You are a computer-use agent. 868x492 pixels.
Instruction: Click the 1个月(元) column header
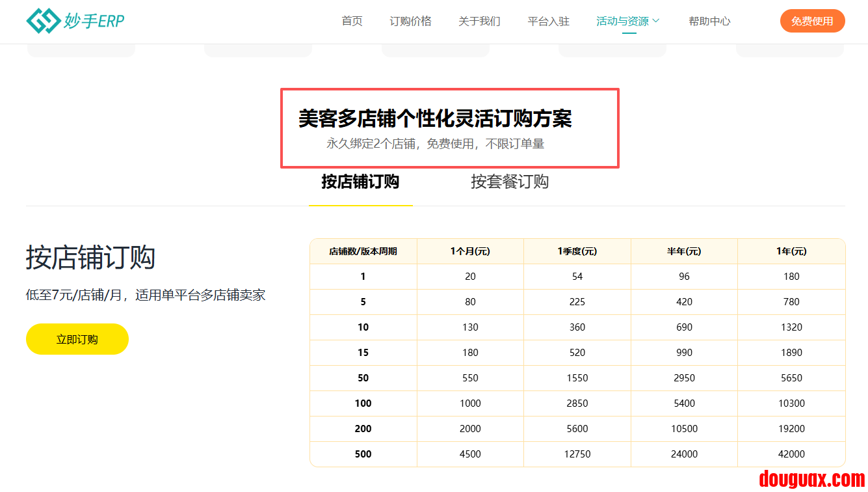[x=470, y=251]
